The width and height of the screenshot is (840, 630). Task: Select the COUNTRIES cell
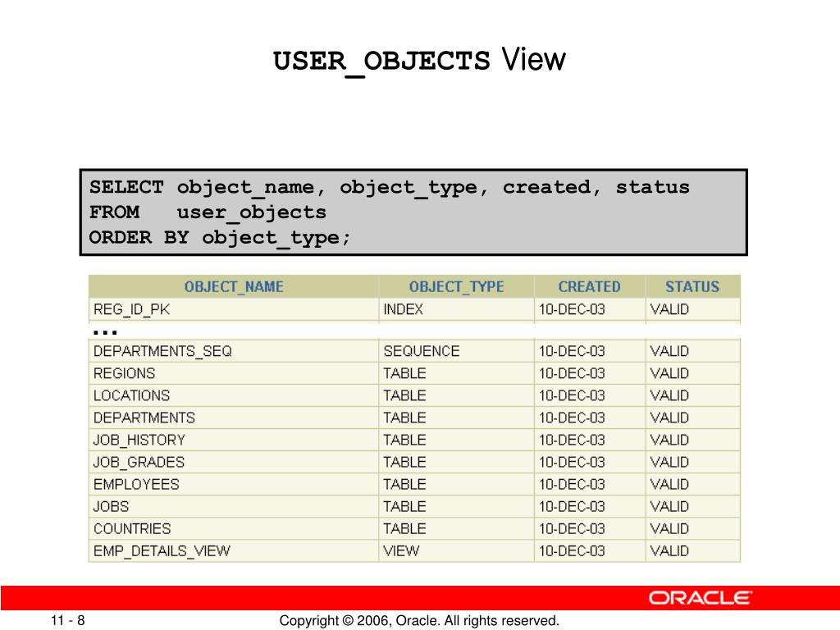pos(234,529)
